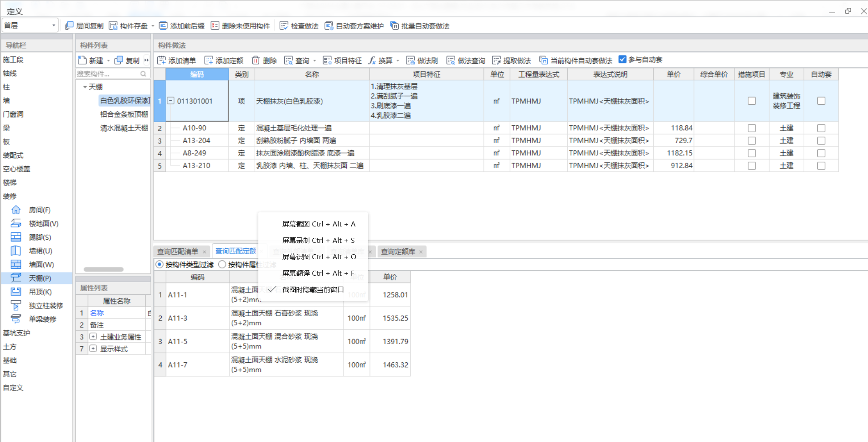Select 吊顶(K) in navigation
Image resolution: width=868 pixels, height=442 pixels.
click(x=40, y=292)
